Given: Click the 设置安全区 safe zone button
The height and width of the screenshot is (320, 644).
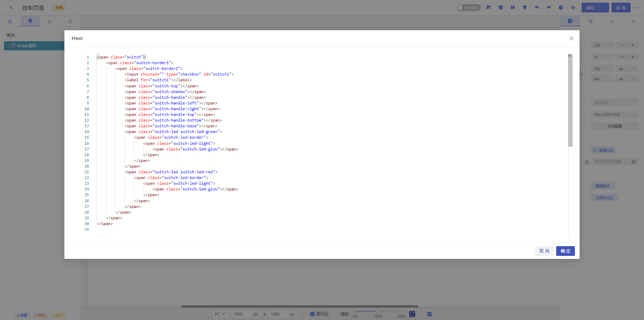Looking at the screenshot, I should (x=604, y=198).
